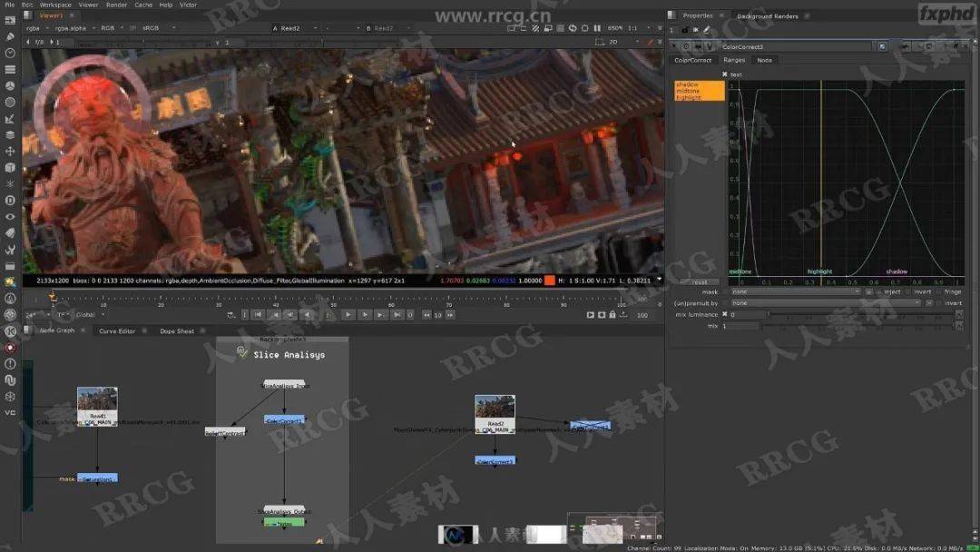The image size is (980, 552).
Task: Open the sRGB viewer process dropdown
Action: coord(158,28)
